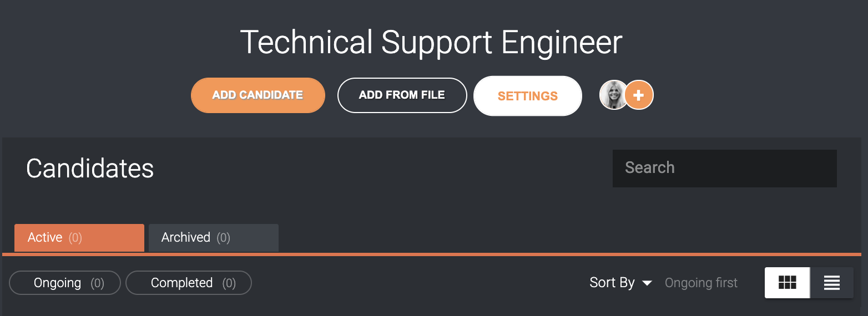The image size is (868, 316).
Task: Switch to list view layout
Action: (831, 283)
